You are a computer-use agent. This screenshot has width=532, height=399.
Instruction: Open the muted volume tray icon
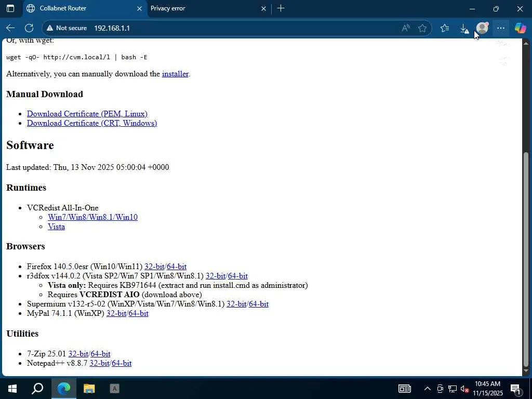[x=464, y=389]
